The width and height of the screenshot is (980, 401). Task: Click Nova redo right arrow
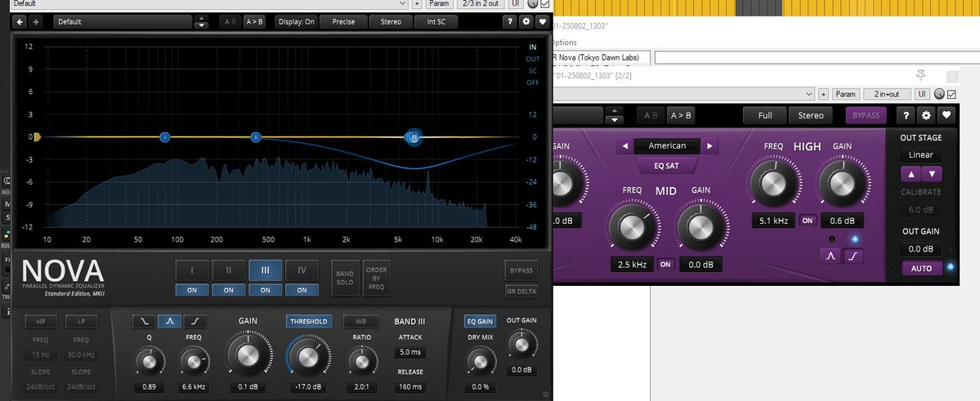click(36, 22)
